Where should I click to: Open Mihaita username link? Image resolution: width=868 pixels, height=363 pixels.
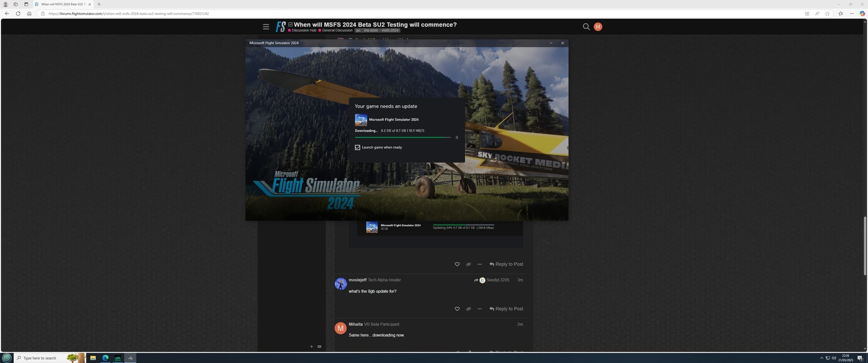356,324
